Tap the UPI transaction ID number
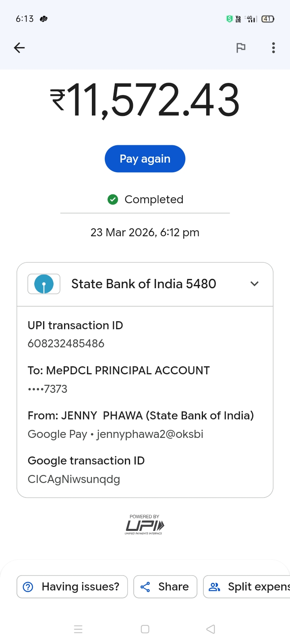 click(x=66, y=343)
